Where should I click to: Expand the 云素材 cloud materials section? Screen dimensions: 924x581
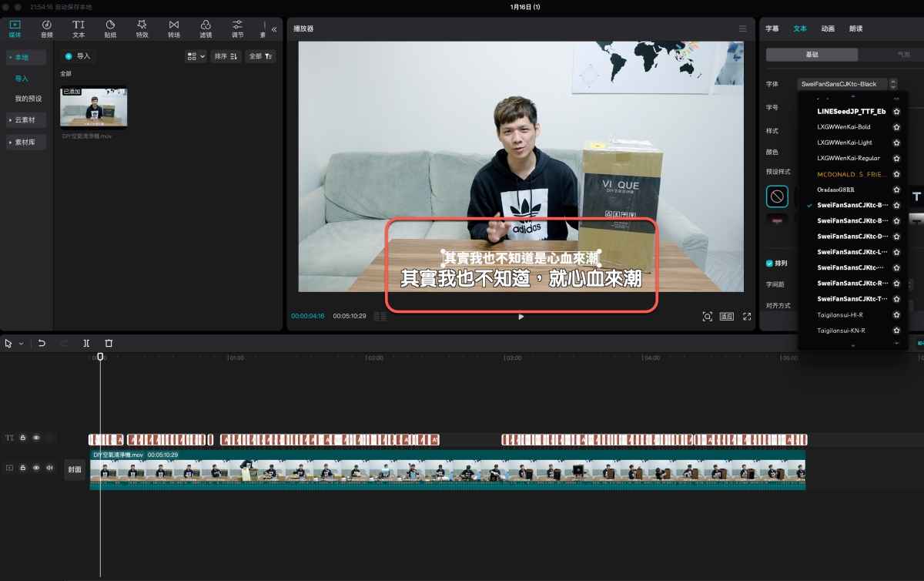[27, 120]
